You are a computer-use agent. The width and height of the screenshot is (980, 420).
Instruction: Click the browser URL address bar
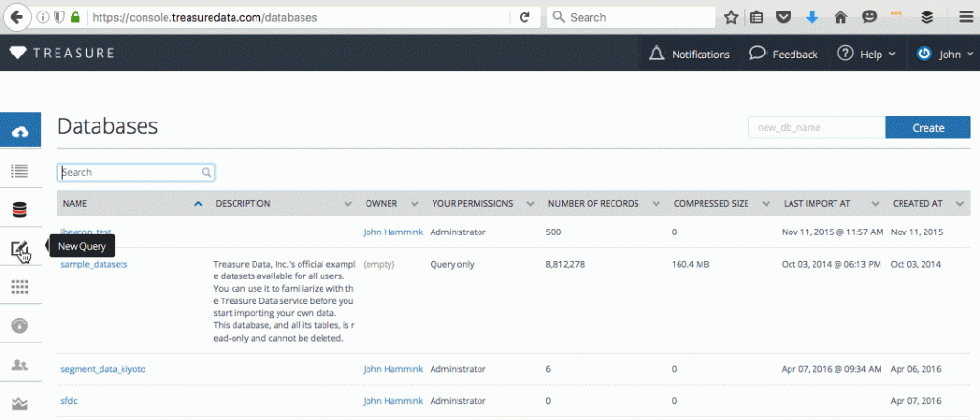coord(300,17)
